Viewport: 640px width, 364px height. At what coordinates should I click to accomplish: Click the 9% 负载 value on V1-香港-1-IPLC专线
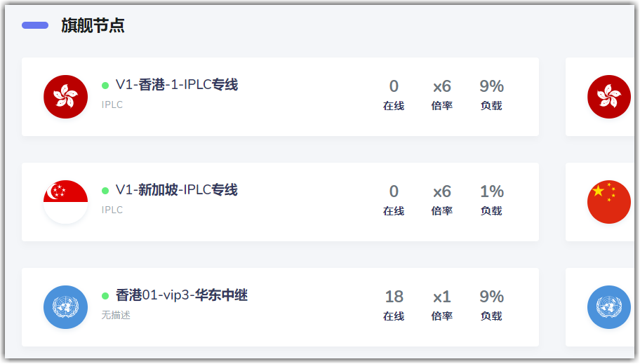pos(491,86)
